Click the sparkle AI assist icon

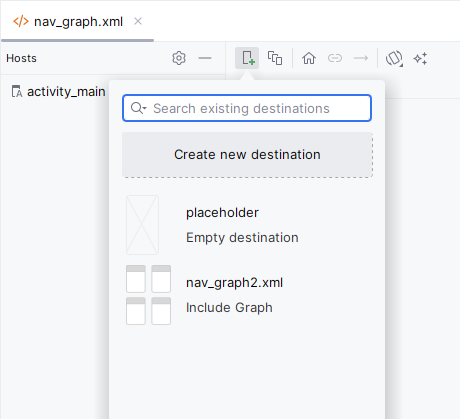[420, 58]
